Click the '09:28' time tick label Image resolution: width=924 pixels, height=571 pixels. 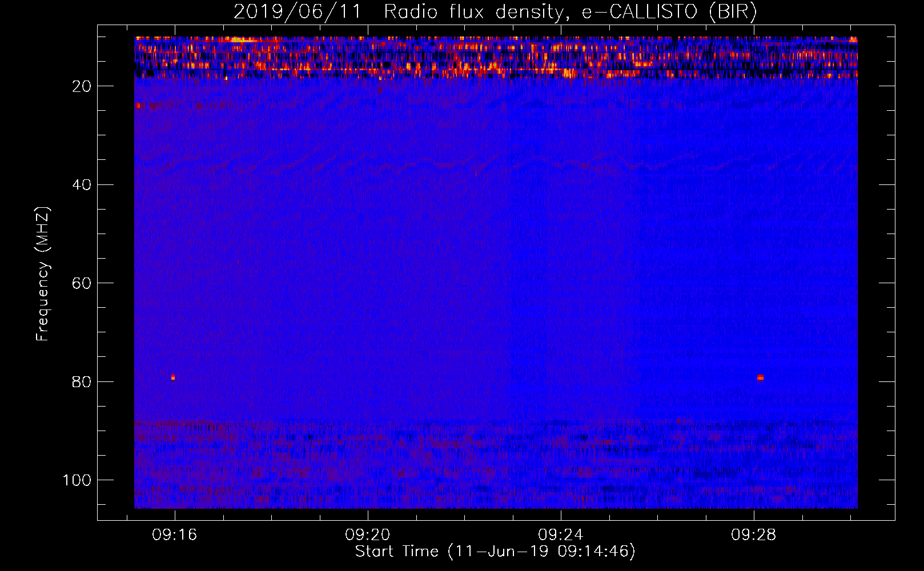(x=754, y=535)
